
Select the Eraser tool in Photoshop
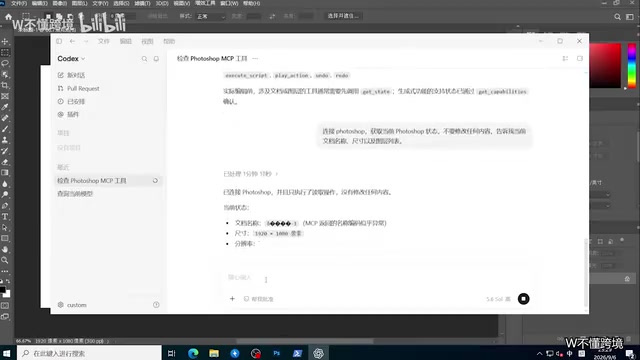click(5, 162)
